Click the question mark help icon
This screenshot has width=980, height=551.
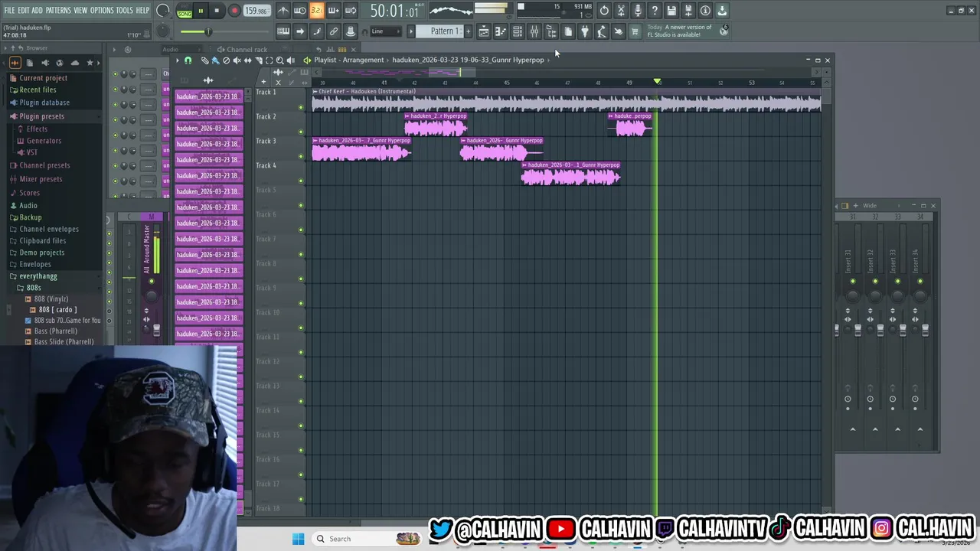point(654,11)
